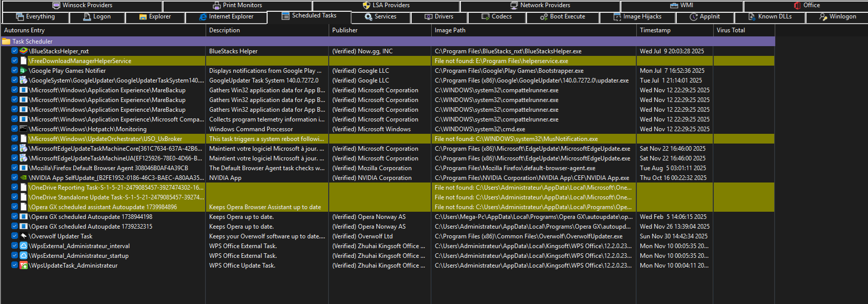This screenshot has height=304, width=868.
Task: Sort by the Publisher column header
Action: coord(345,30)
